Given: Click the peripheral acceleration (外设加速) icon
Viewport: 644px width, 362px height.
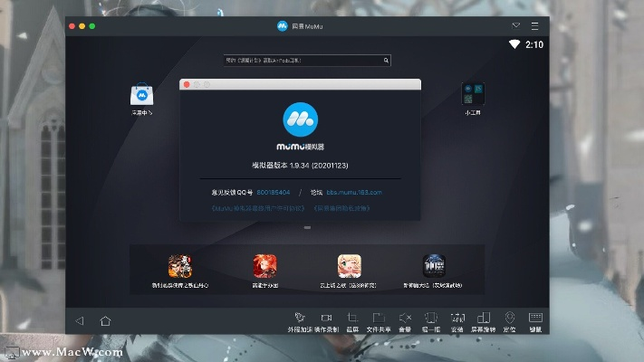Looking at the screenshot, I should (x=300, y=318).
